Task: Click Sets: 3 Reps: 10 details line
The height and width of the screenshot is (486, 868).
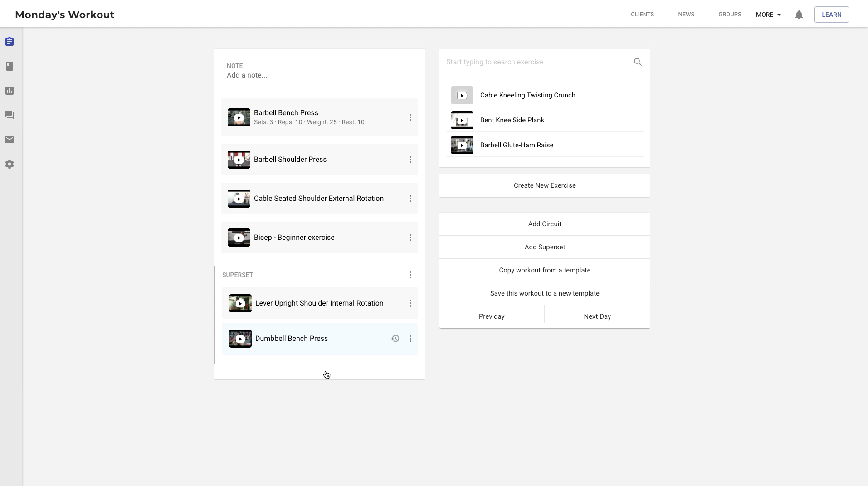Action: (309, 122)
